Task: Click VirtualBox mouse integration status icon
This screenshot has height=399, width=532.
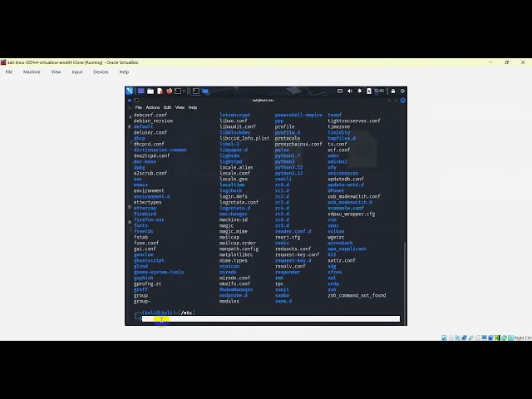Action: [x=505, y=337]
